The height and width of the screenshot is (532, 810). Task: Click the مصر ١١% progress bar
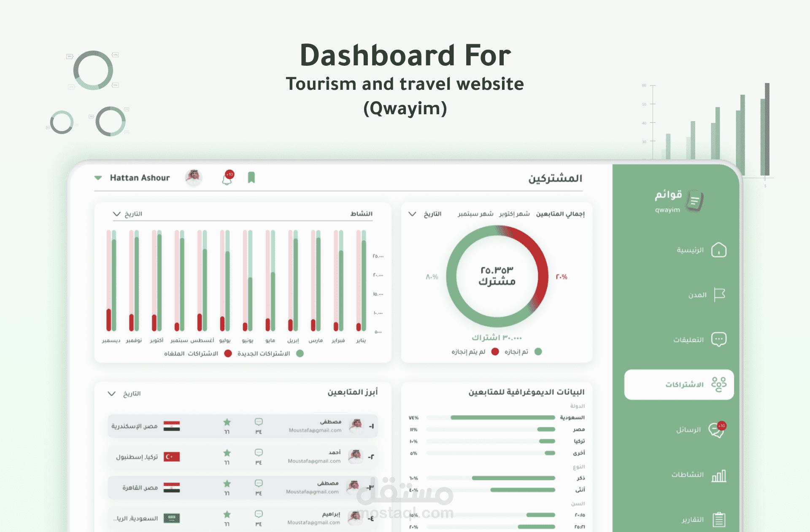(491, 430)
